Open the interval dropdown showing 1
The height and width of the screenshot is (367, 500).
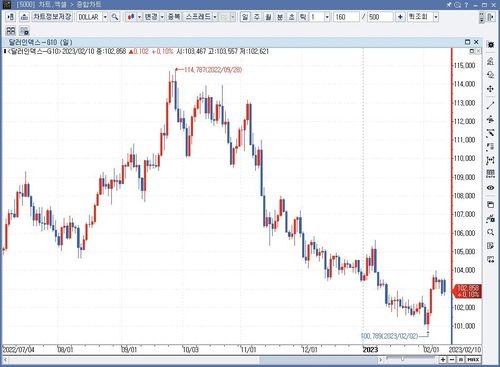click(x=327, y=17)
